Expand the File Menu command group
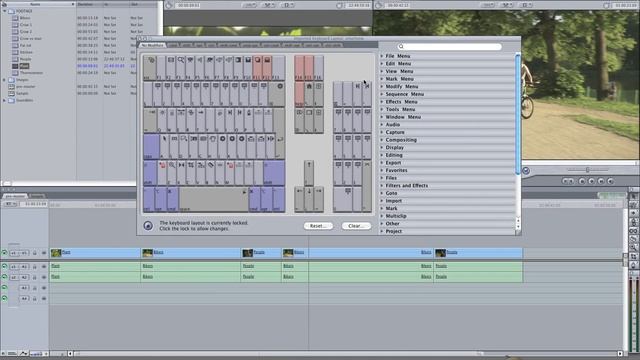Image resolution: width=640 pixels, height=360 pixels. tap(382, 56)
